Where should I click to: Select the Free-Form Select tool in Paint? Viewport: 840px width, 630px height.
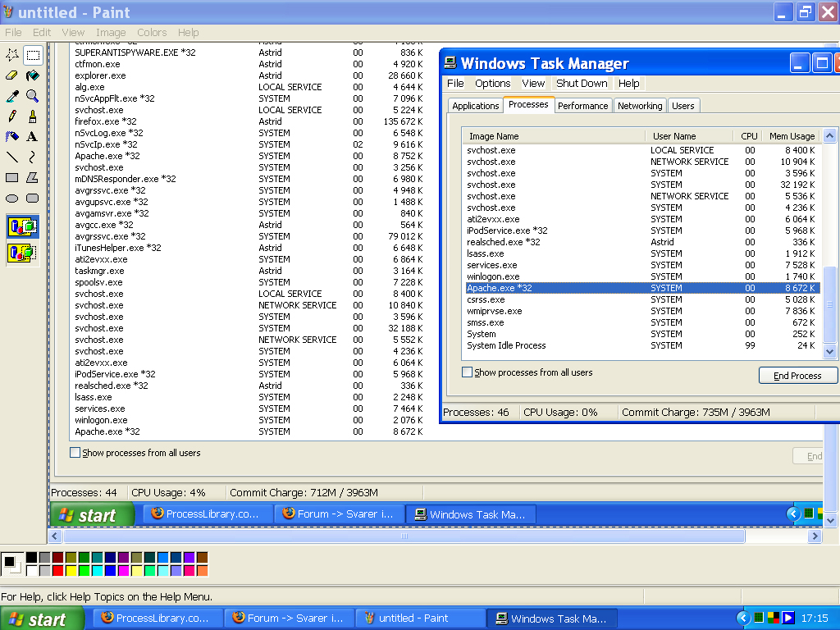[11, 55]
